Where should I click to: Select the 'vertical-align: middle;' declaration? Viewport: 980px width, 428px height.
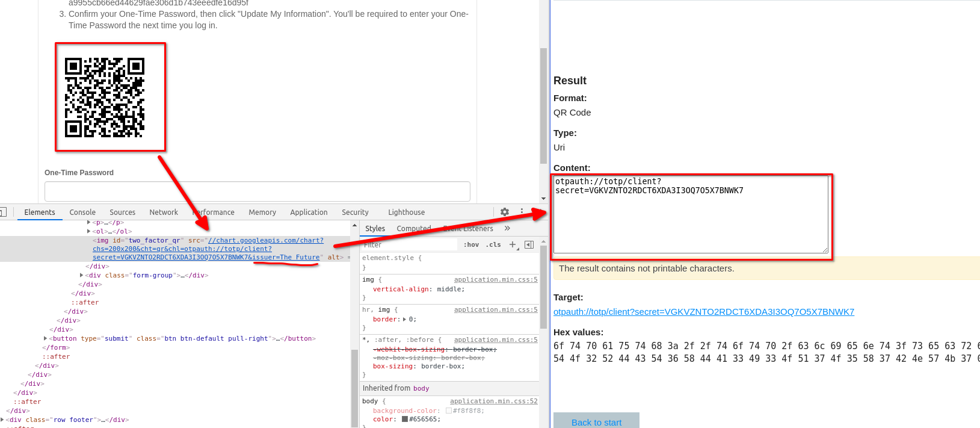pos(418,289)
